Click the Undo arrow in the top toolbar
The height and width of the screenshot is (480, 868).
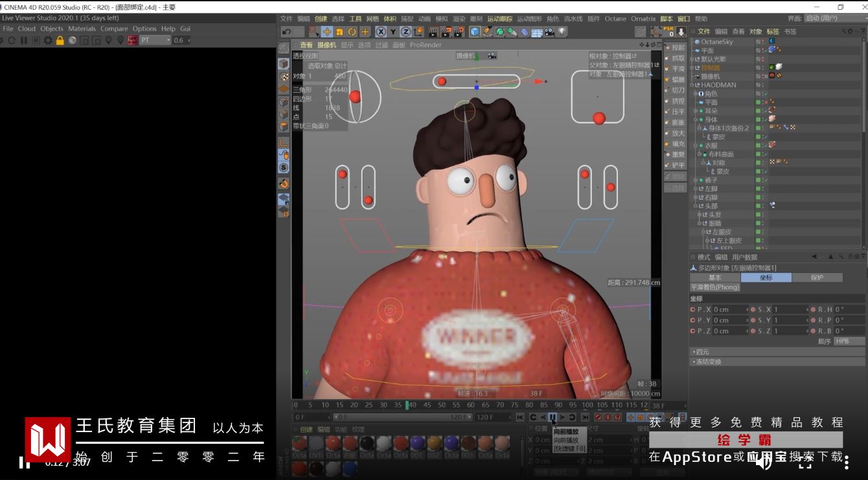pyautogui.click(x=286, y=32)
